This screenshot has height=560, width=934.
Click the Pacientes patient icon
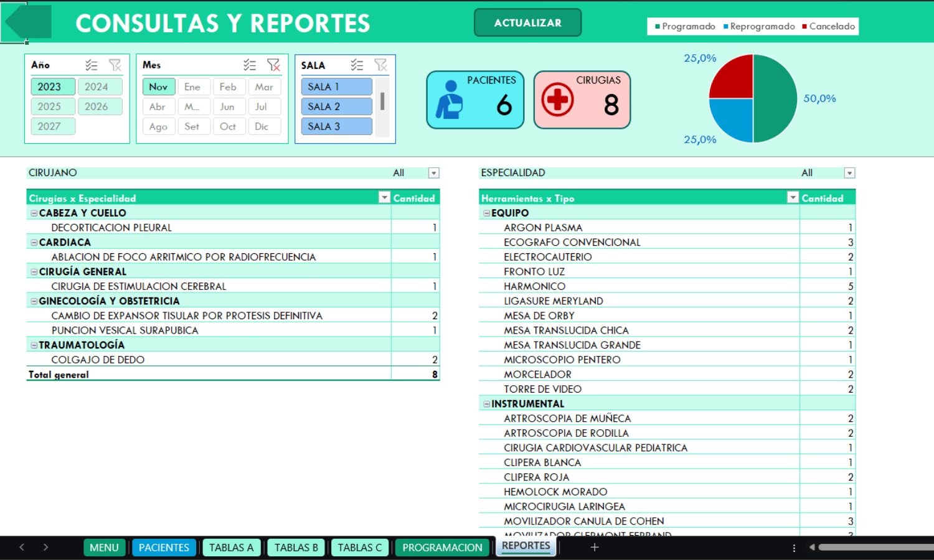click(449, 100)
